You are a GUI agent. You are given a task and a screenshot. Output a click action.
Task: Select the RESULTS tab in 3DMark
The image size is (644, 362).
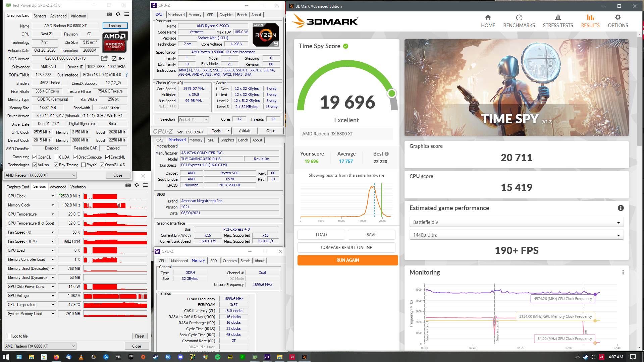point(590,21)
